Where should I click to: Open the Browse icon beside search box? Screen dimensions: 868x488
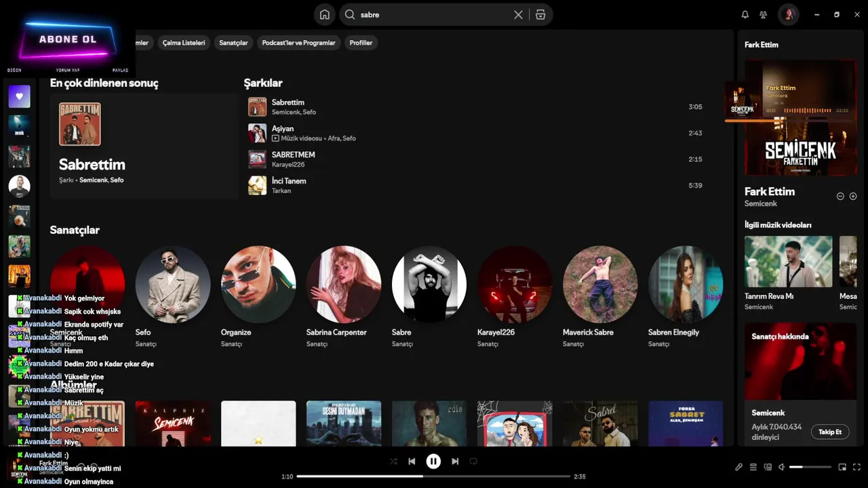[x=540, y=15]
